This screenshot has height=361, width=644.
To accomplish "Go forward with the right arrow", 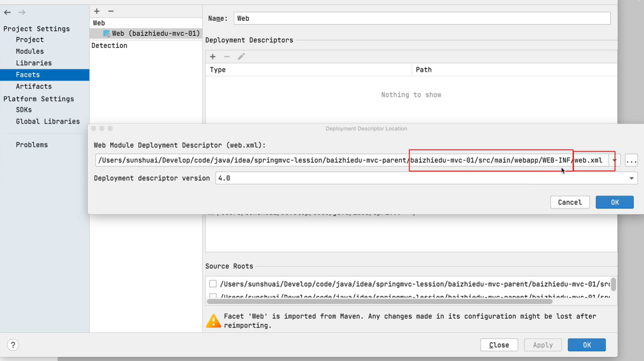I will click(22, 12).
